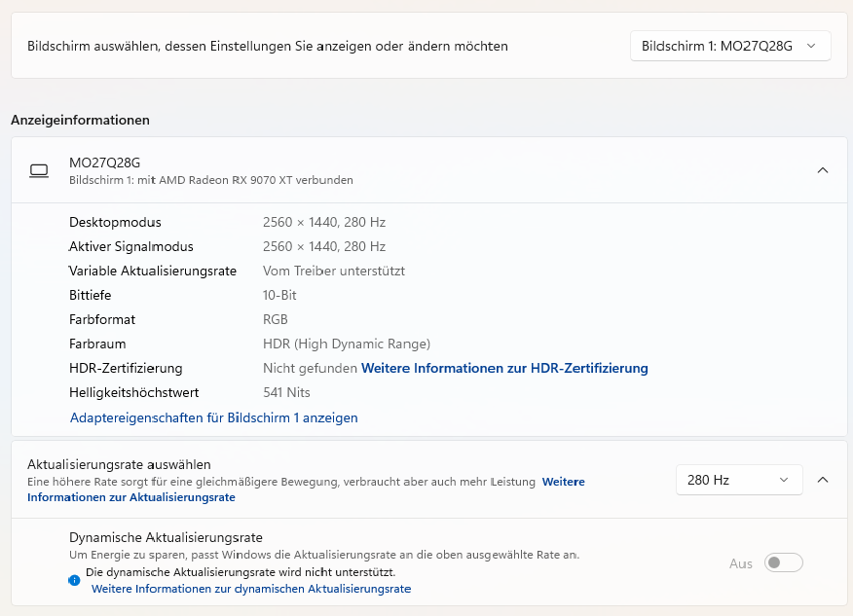The height and width of the screenshot is (616, 853).
Task: Click the message Die dynamische Aktualisierungsrate wird nicht unterstützt
Action: coord(241,572)
